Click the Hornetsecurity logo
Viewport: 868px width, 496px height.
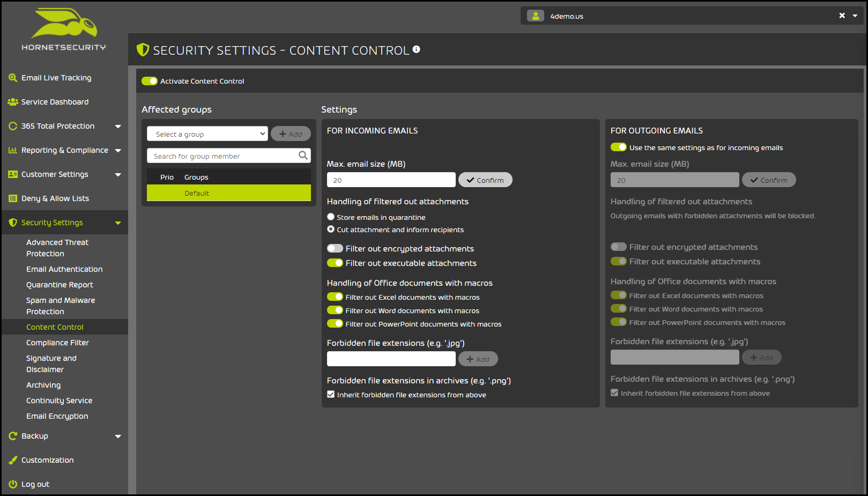[64, 29]
